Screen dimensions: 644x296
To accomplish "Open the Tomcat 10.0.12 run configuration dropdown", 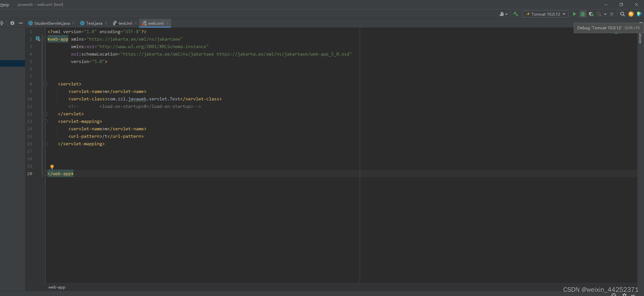I will point(545,14).
